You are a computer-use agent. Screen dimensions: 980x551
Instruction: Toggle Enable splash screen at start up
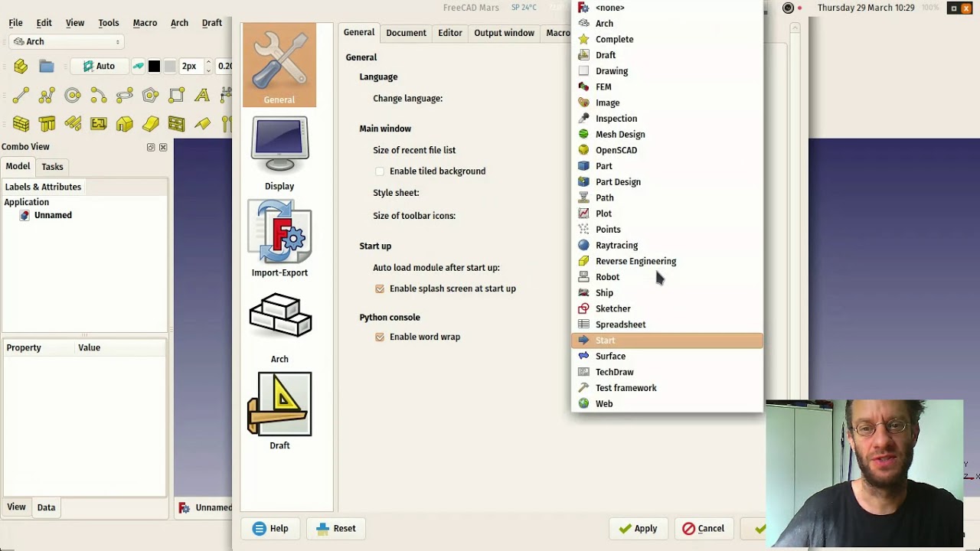click(380, 289)
